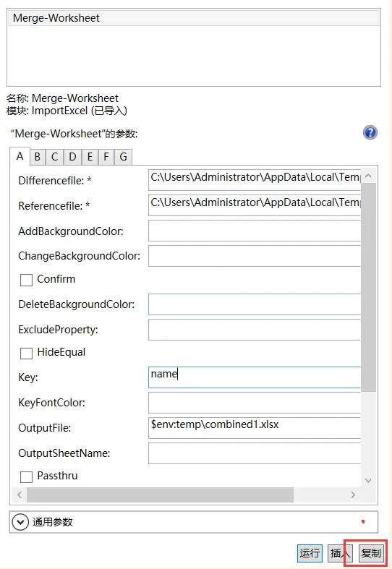Click the Differencefile input field

click(x=255, y=179)
